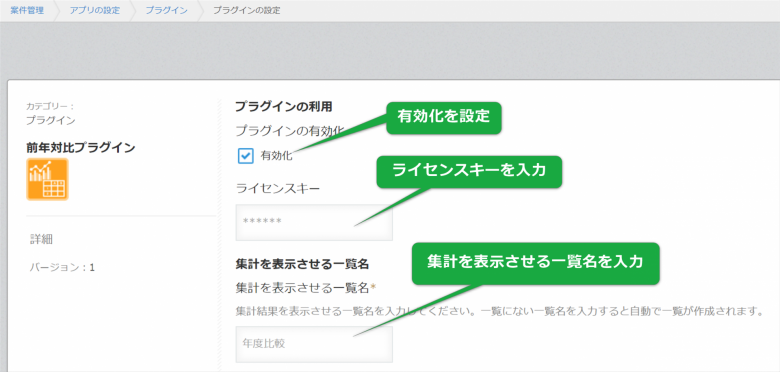
Task: Click the カテゴリー：プラグイン category text
Action: [51, 113]
